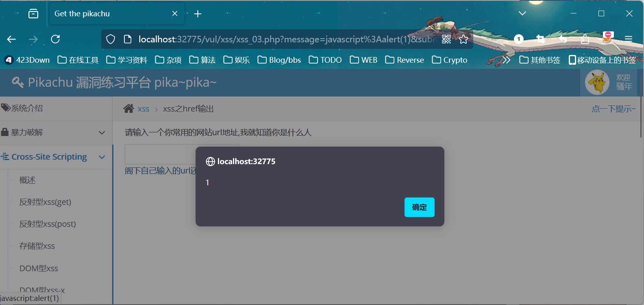
Task: Click the 点一下提示~ hint link
Action: click(613, 109)
